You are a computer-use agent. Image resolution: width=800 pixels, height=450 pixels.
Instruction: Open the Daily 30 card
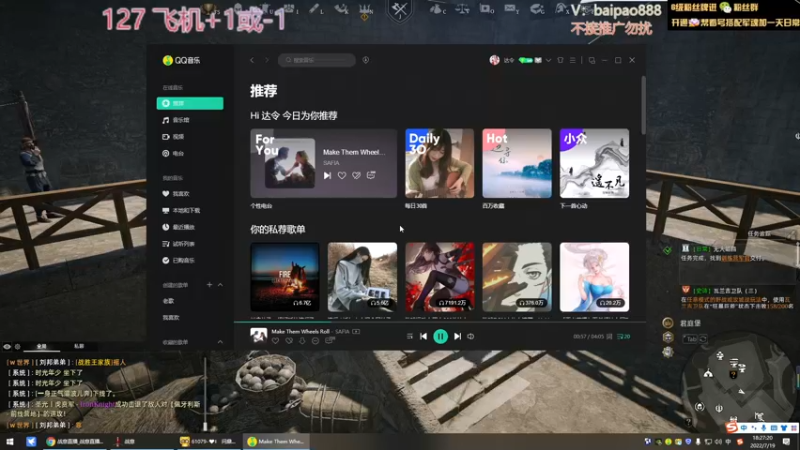[439, 163]
